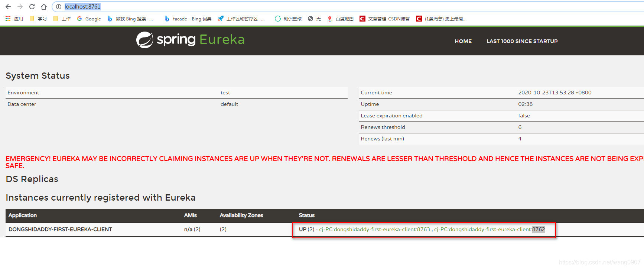The image size is (644, 269).
Task: Click the lease expiration value false
Action: tap(524, 116)
